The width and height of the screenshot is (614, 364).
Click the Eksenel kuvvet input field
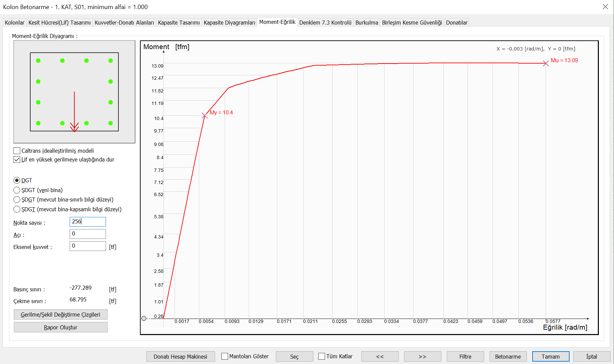point(88,246)
